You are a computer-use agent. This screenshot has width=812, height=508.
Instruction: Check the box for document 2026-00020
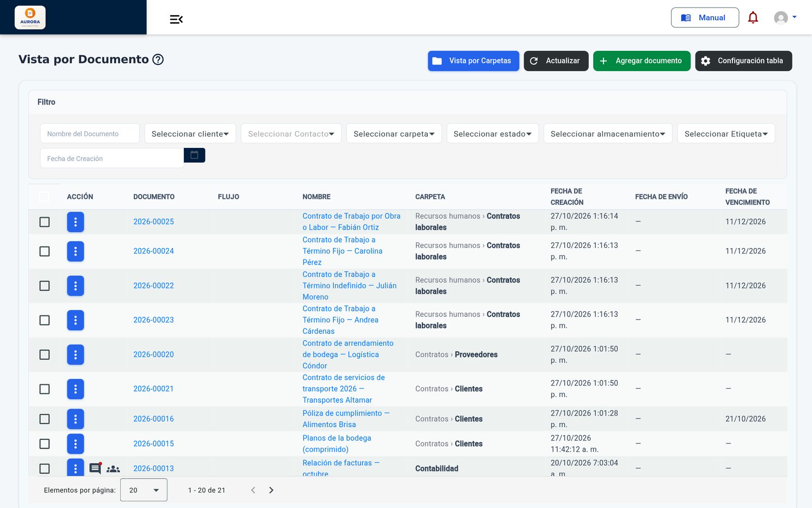45,355
